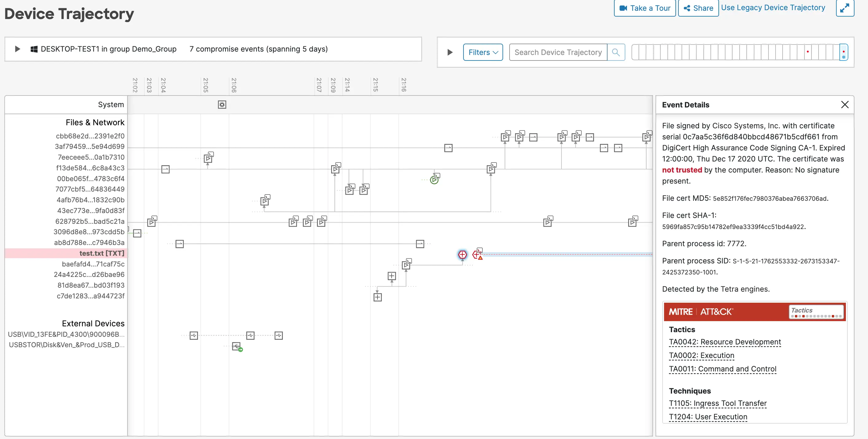Click the file move icon on ab8d788e row
This screenshot has height=439, width=868.
click(x=180, y=244)
